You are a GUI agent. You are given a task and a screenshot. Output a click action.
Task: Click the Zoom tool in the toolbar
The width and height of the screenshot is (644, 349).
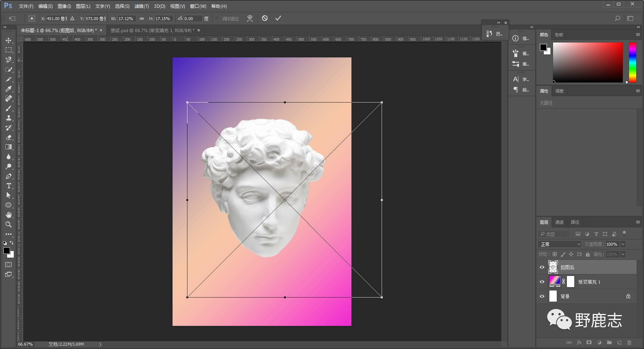tap(8, 224)
